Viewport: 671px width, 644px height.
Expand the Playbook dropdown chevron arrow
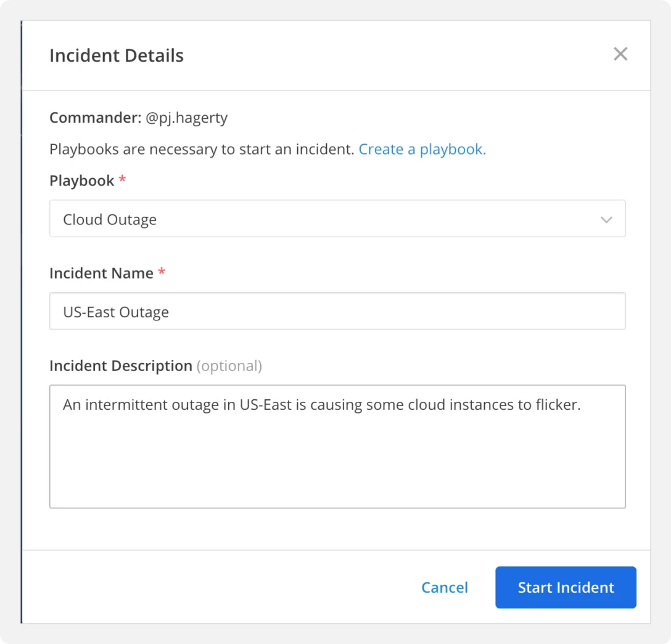[606, 220]
